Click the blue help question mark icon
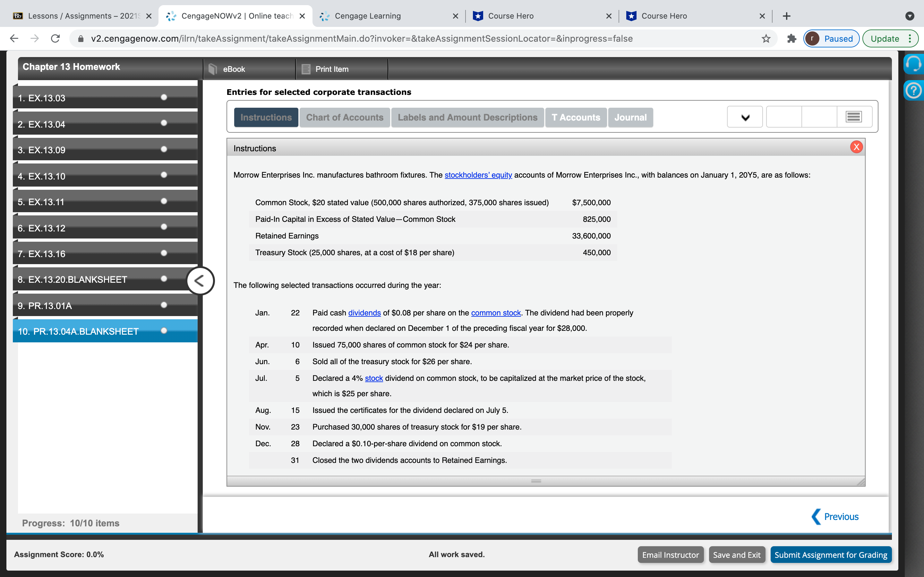 pos(914,91)
